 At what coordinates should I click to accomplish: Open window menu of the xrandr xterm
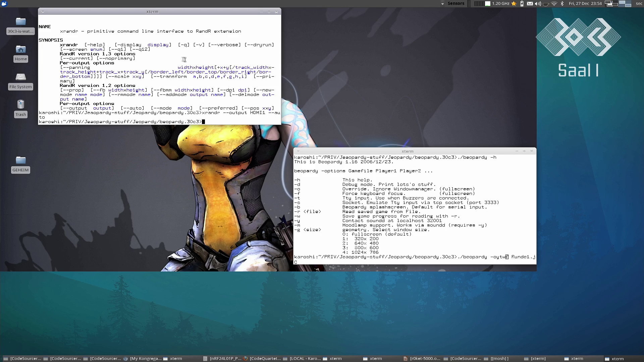pos(43,11)
